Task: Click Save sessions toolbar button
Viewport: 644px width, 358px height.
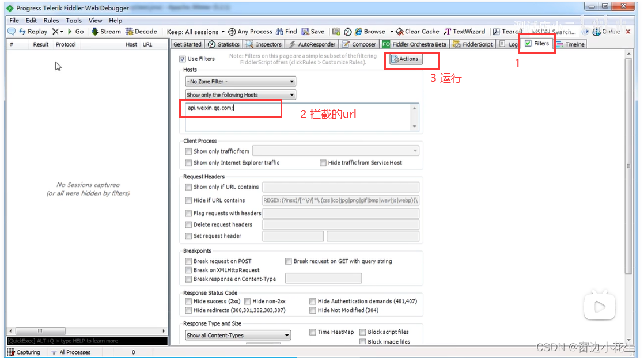Action: coord(313,32)
